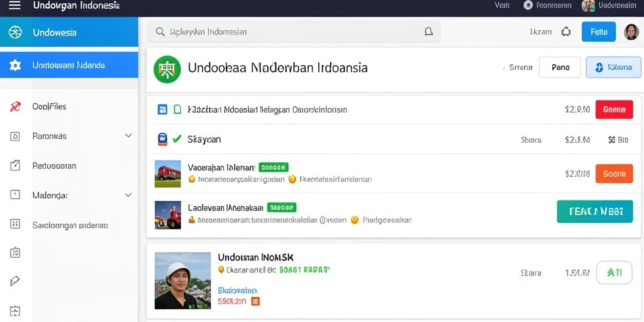Click the bell icon inside search bar
The width and height of the screenshot is (644, 322).
click(428, 31)
